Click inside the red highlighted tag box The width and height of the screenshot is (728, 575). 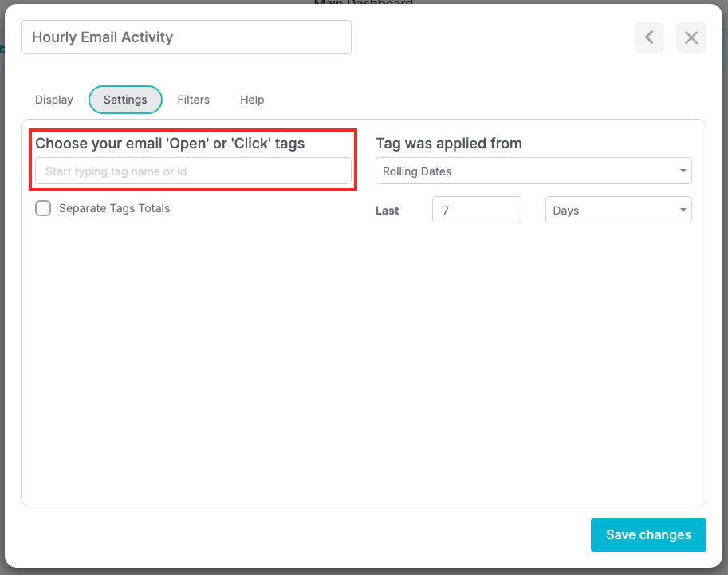point(193,171)
